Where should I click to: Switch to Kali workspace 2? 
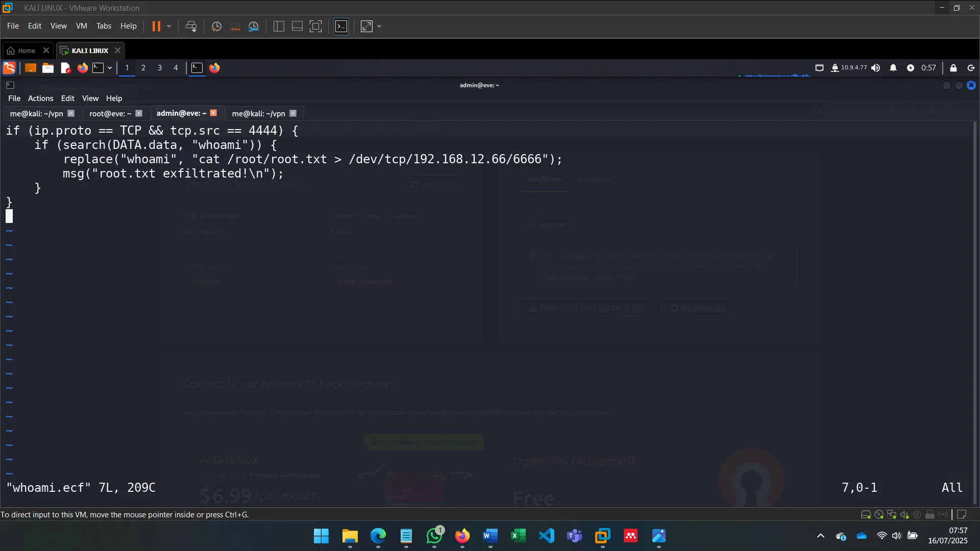pos(143,67)
